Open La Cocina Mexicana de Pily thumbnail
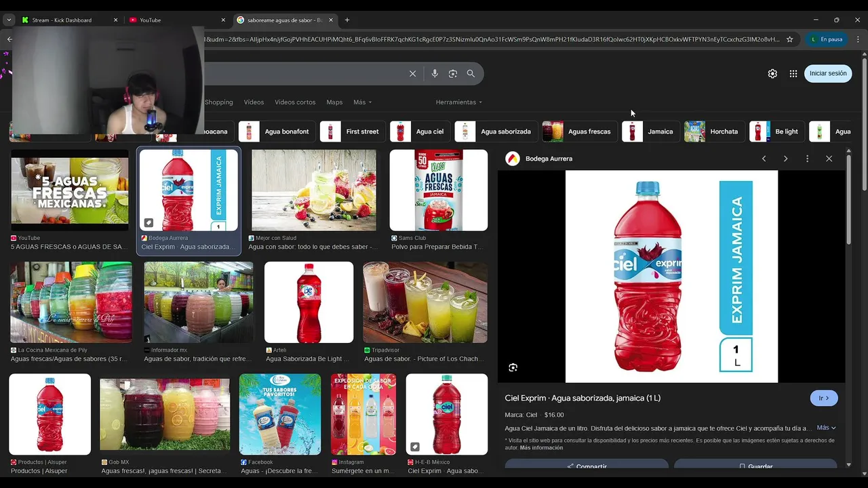The image size is (868, 488). pos(71,302)
